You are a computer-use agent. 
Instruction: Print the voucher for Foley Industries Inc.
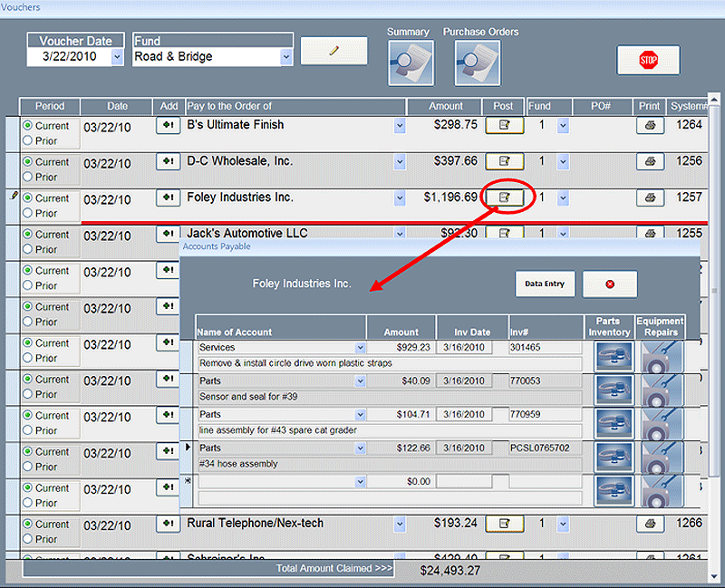650,198
